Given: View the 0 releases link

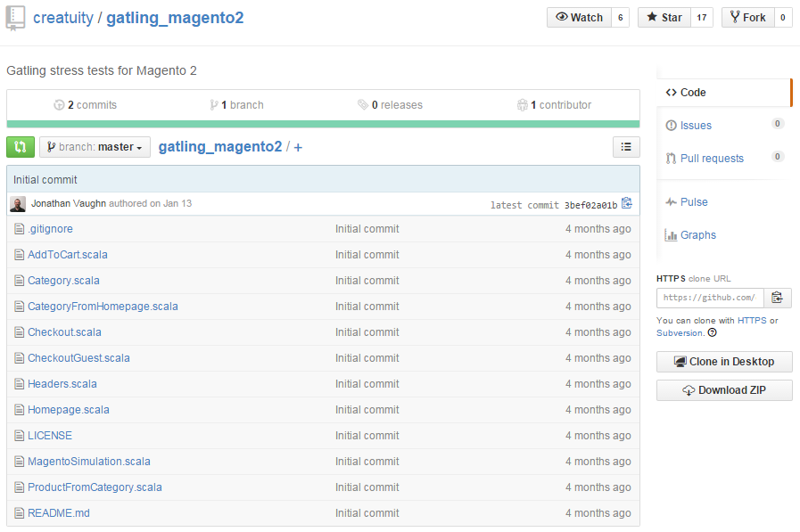Looking at the screenshot, I should (391, 105).
